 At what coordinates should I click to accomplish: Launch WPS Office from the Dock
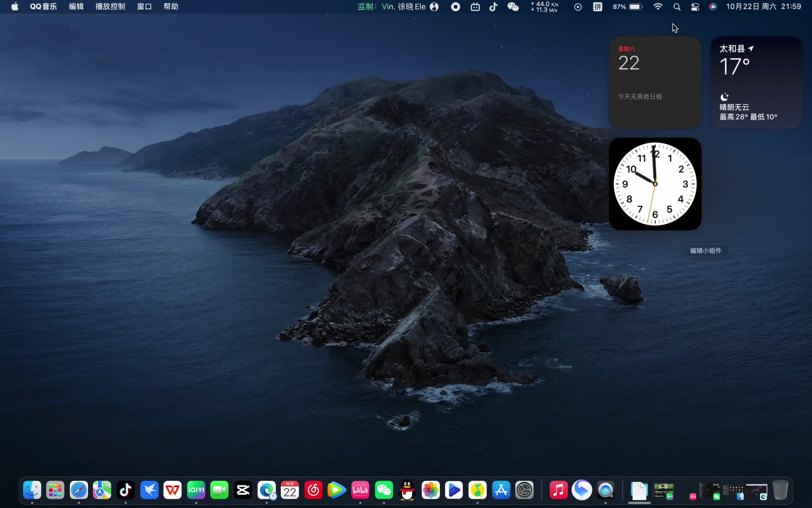tap(172, 490)
